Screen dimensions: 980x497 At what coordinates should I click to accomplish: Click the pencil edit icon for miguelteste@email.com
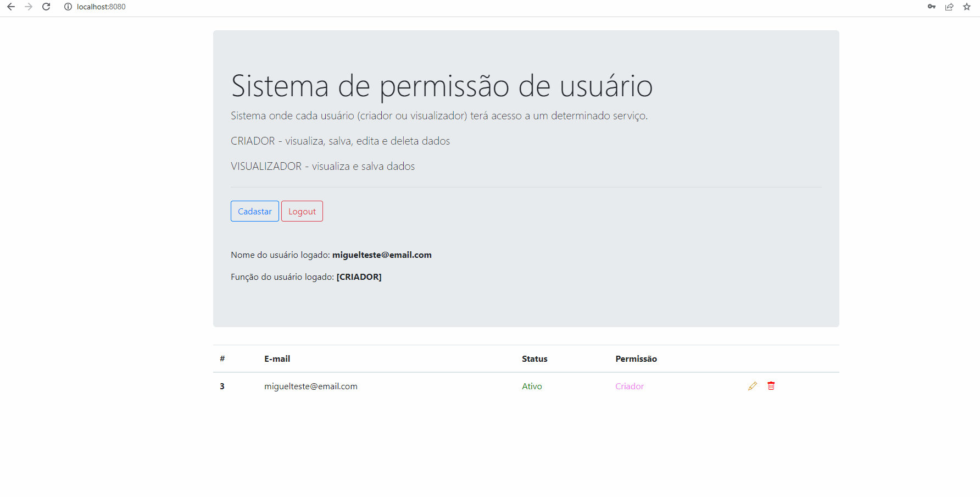click(x=752, y=386)
